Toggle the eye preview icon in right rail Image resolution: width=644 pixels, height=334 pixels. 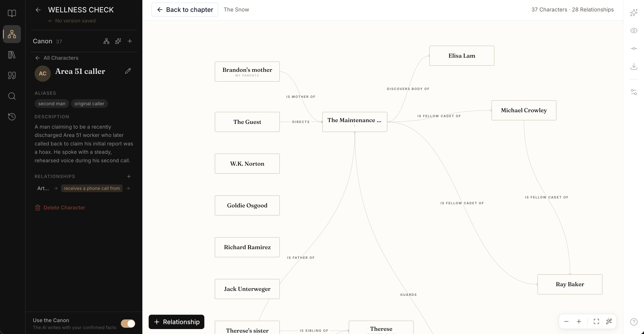[634, 31]
